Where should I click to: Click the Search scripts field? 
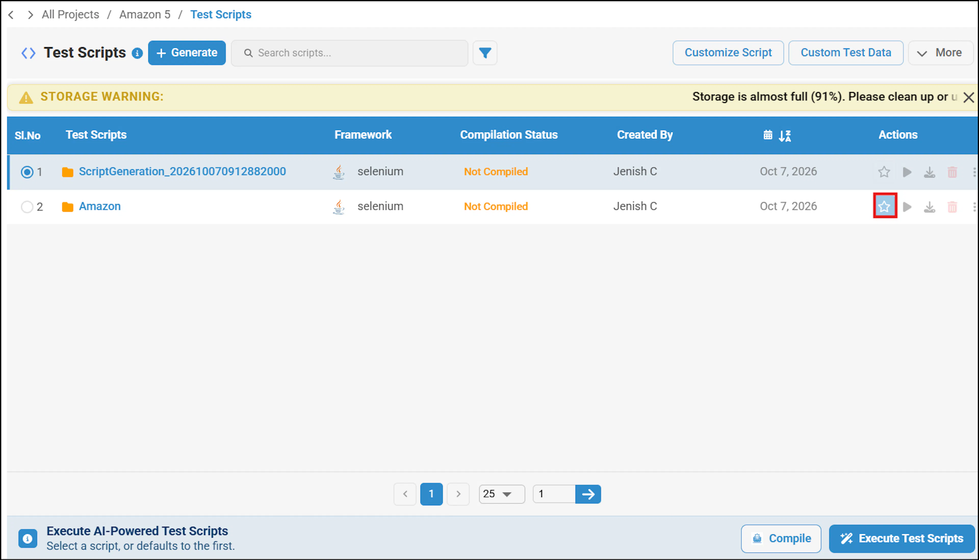pyautogui.click(x=349, y=53)
